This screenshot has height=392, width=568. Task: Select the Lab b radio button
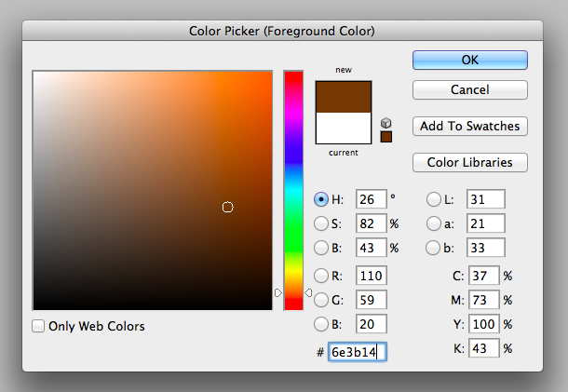point(433,248)
